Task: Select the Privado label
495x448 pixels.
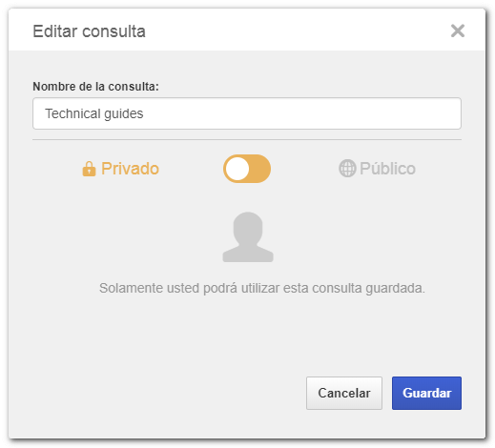Action: 130,169
